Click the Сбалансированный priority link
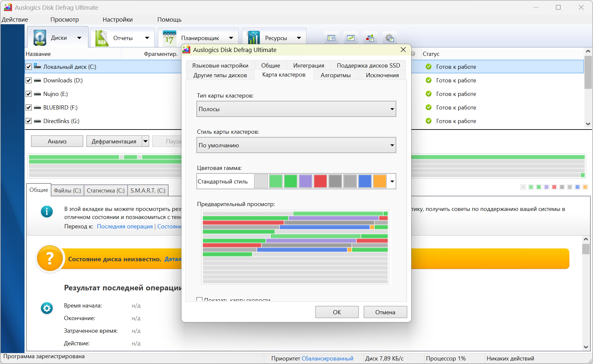The height and width of the screenshot is (364, 593). coord(328,359)
